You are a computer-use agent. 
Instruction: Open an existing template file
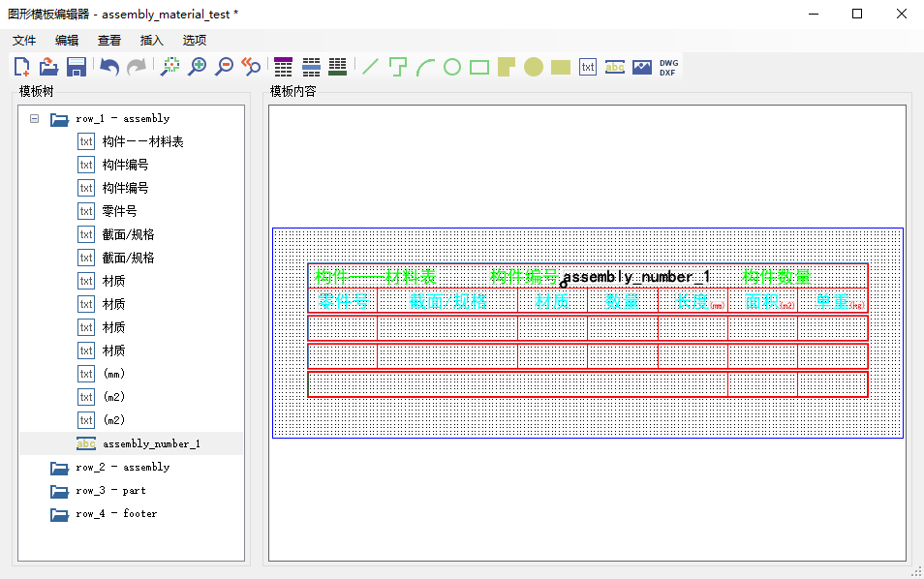pos(48,67)
